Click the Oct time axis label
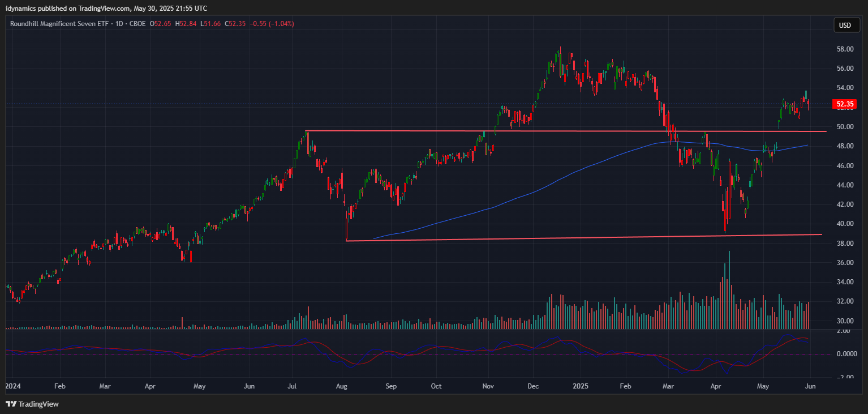Image resolution: width=868 pixels, height=414 pixels. click(436, 387)
